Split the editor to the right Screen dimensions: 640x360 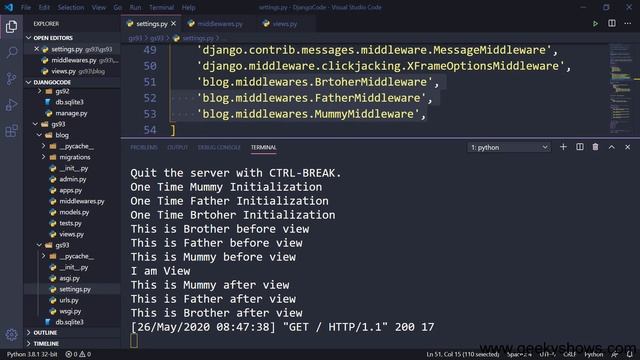tap(611, 24)
